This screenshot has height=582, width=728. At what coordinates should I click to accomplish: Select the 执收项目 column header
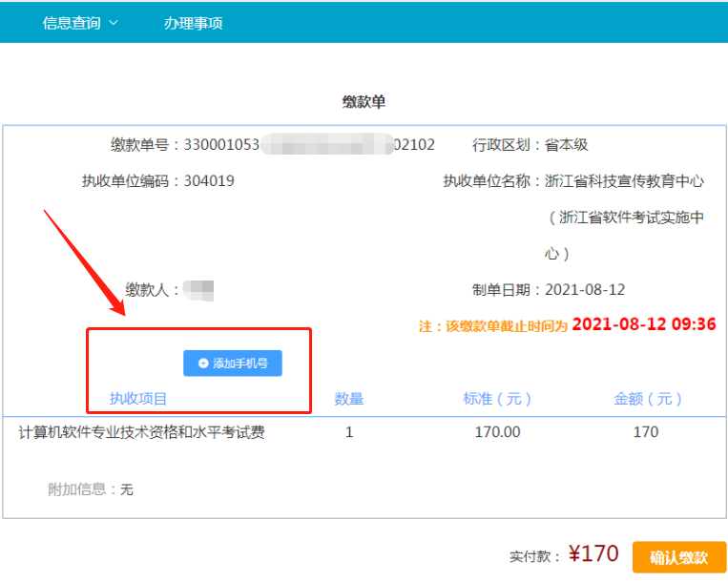coord(138,399)
